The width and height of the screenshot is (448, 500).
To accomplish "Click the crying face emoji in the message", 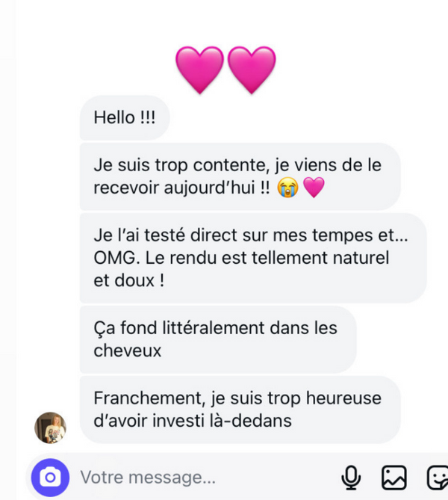I will 287,188.
